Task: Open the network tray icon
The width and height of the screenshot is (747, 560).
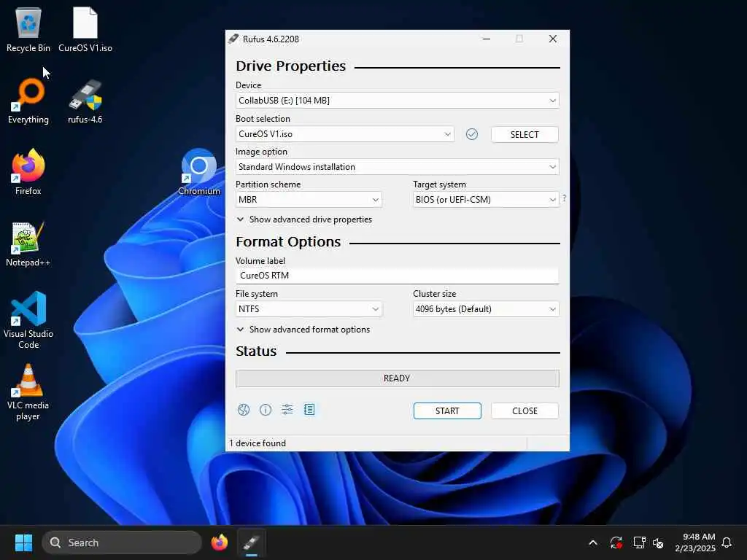Action: (x=639, y=542)
